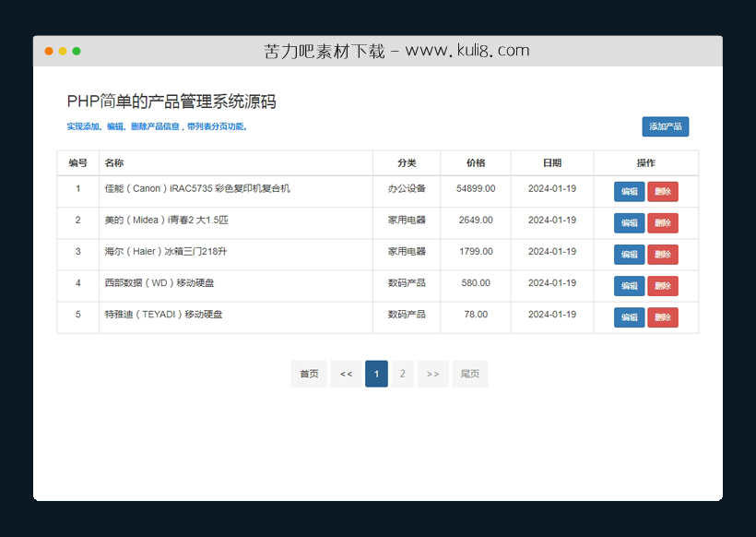The height and width of the screenshot is (537, 756).
Task: Click the 编辑 button for 冰箱 row
Action: click(x=628, y=255)
